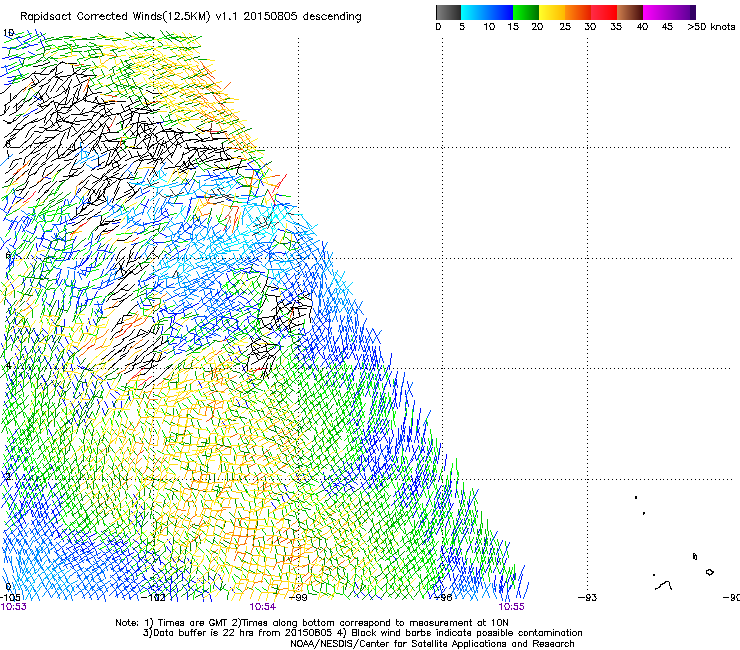Click the purple '10:54' time label
Screen dimensions: 740x650
point(263,607)
